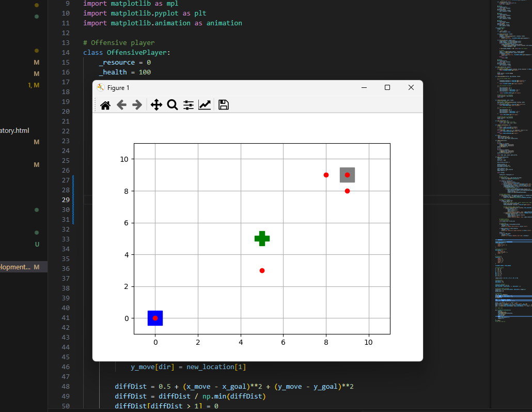Open the Configure subplots sliders icon
The image size is (532, 412).
(x=189, y=105)
